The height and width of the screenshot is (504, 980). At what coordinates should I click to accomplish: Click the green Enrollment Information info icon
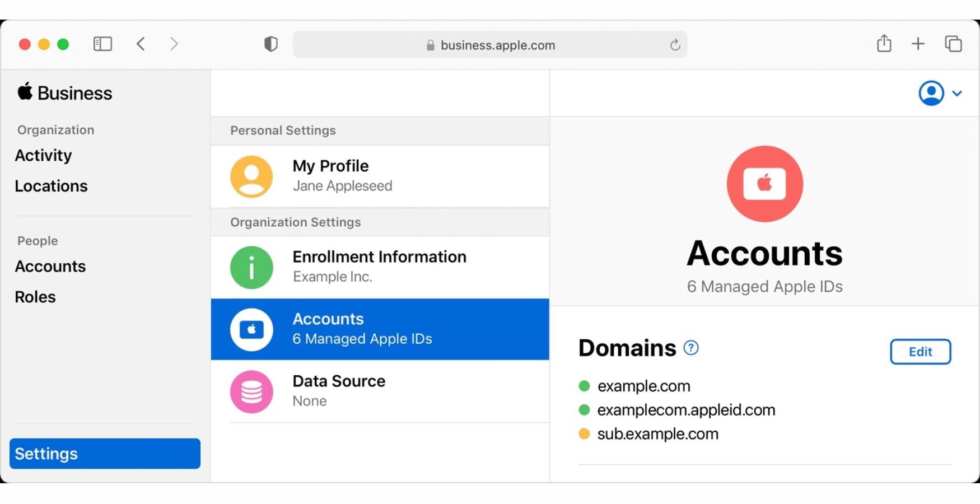click(251, 267)
